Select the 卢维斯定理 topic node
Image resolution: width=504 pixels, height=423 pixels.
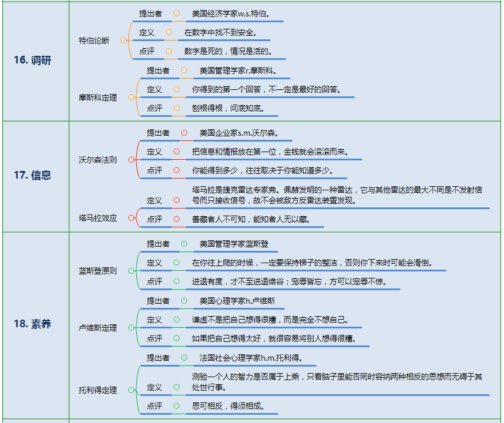click(98, 328)
